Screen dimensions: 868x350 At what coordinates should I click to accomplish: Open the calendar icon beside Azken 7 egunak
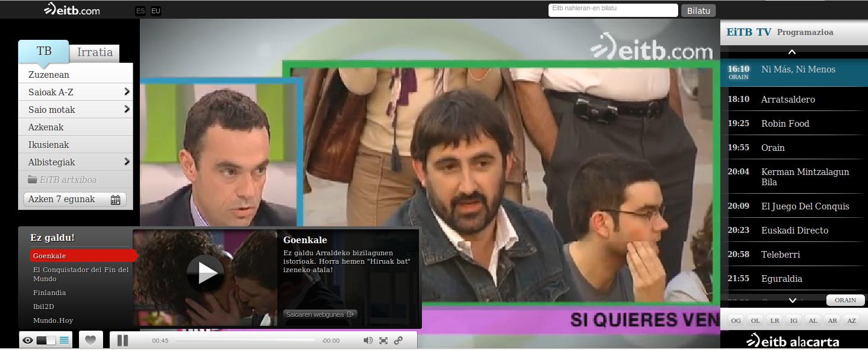coord(115,200)
